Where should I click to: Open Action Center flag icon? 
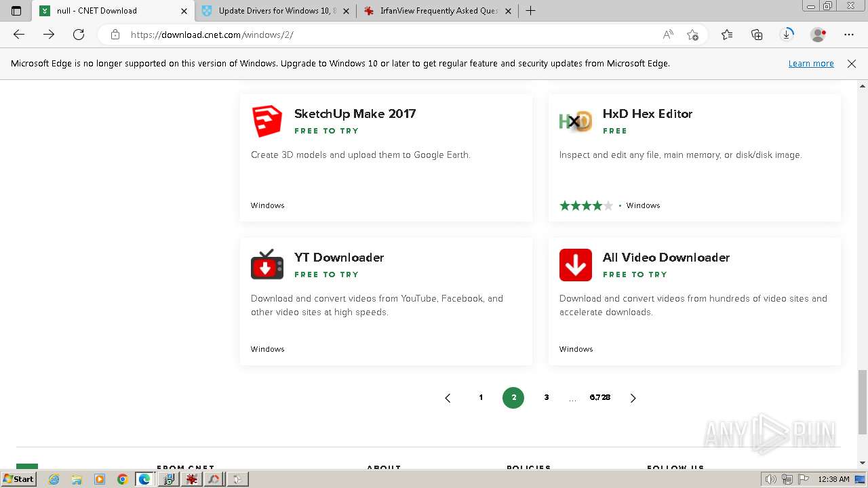[x=803, y=479]
